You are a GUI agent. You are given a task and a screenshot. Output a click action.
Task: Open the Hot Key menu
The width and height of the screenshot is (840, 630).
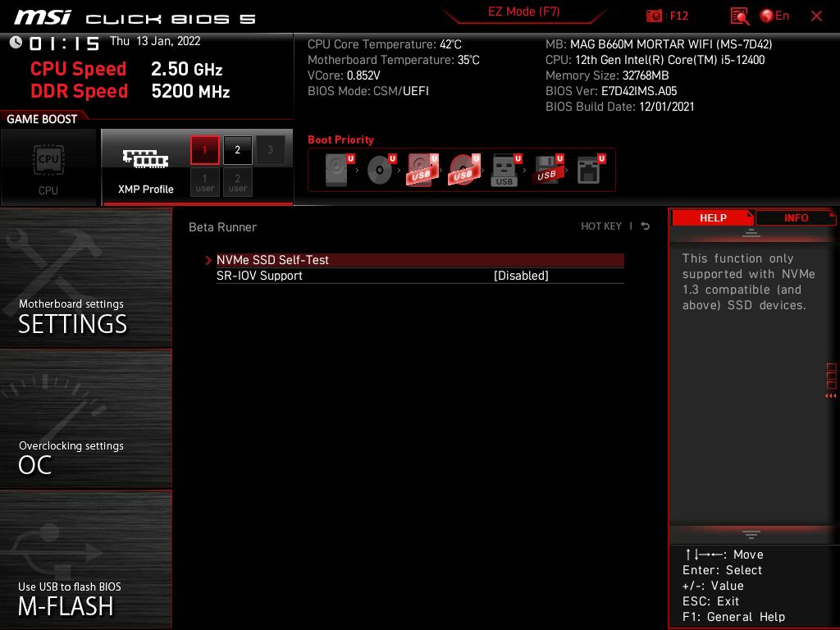pyautogui.click(x=601, y=226)
